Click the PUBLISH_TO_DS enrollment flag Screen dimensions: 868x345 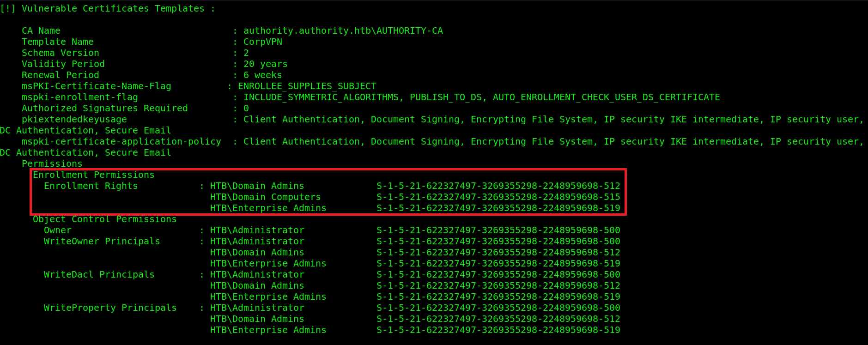coord(445,97)
